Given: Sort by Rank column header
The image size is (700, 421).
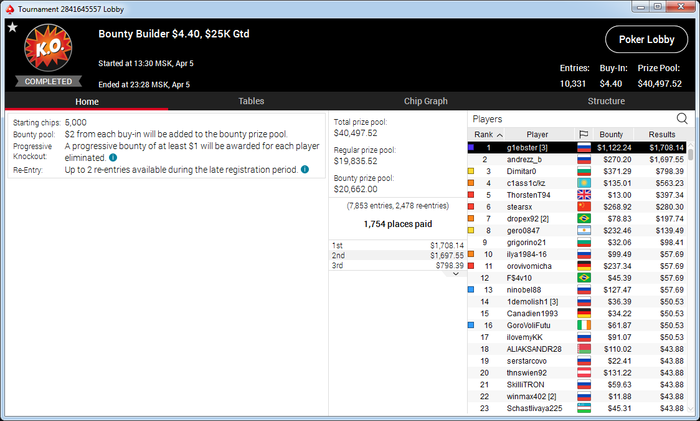Looking at the screenshot, I should (488, 134).
